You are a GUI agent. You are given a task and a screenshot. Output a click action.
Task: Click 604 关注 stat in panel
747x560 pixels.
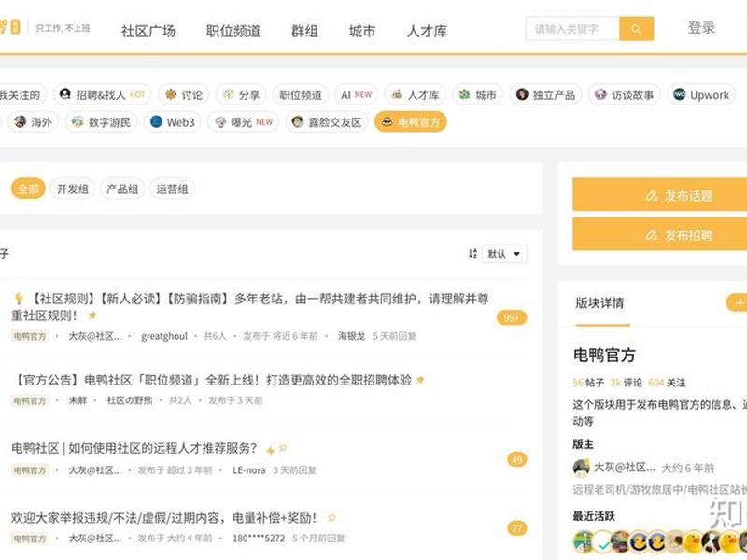pyautogui.click(x=667, y=383)
